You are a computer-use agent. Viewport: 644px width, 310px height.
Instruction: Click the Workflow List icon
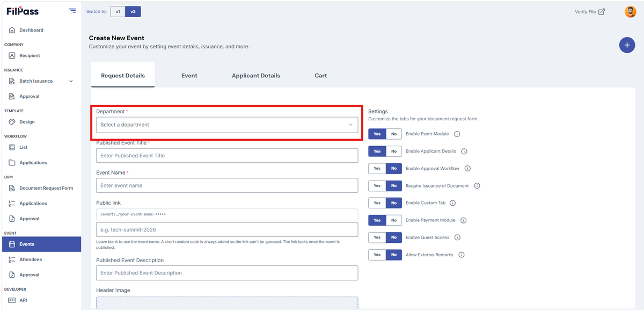tap(12, 147)
